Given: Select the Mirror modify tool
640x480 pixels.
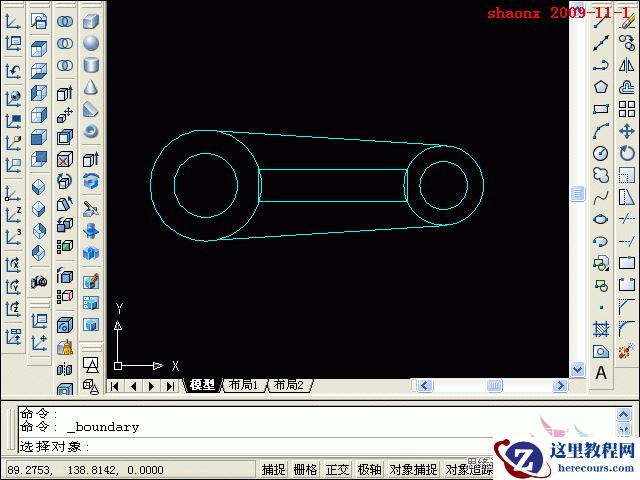Looking at the screenshot, I should [x=627, y=65].
